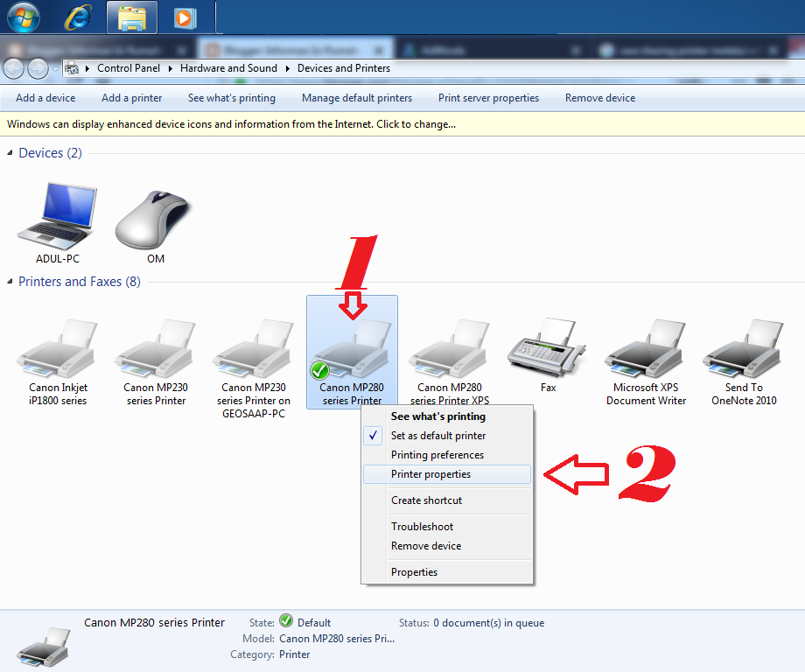Select Canon MP230 Printer on GEOSAAP-PC
805x672 pixels.
click(254, 368)
